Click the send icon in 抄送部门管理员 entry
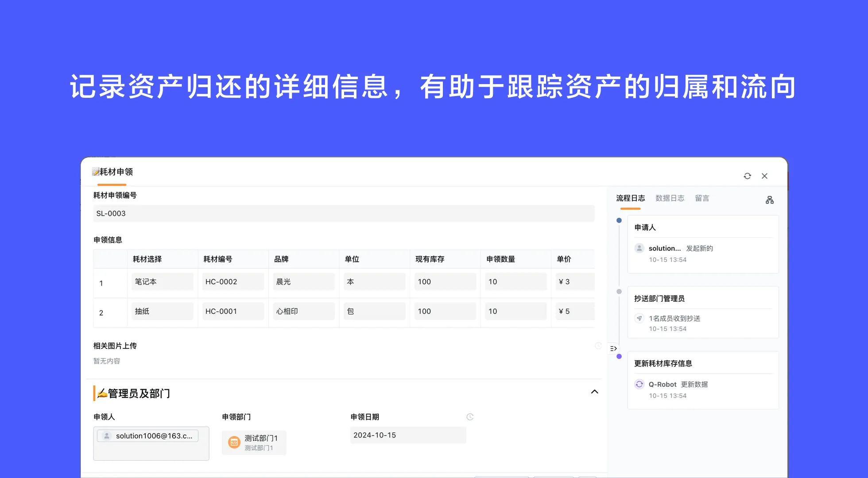The width and height of the screenshot is (868, 478). (639, 318)
